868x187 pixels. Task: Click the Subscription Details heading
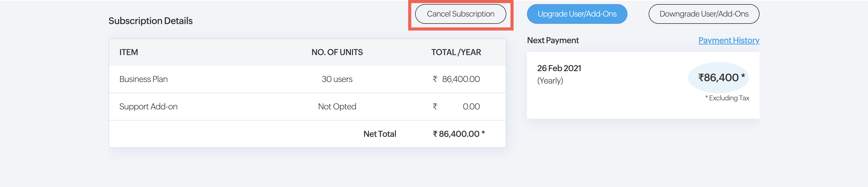coord(150,21)
